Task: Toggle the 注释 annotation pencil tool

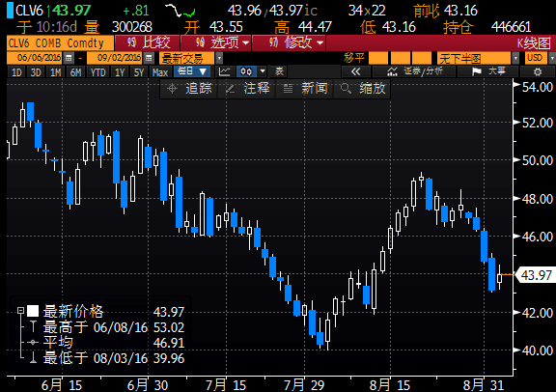Action: [x=247, y=89]
